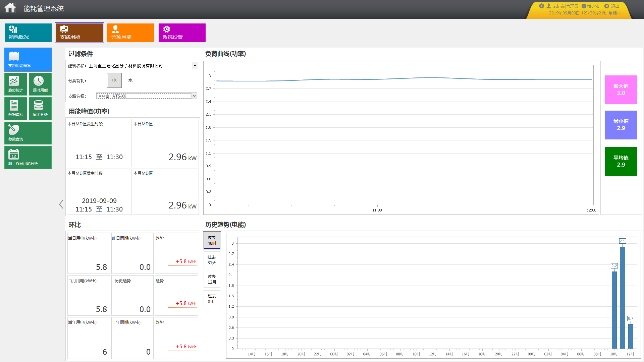Image resolution: width=644 pixels, height=362 pixels.
Task: Switch to the 分项用能 tab
Action: point(130,33)
